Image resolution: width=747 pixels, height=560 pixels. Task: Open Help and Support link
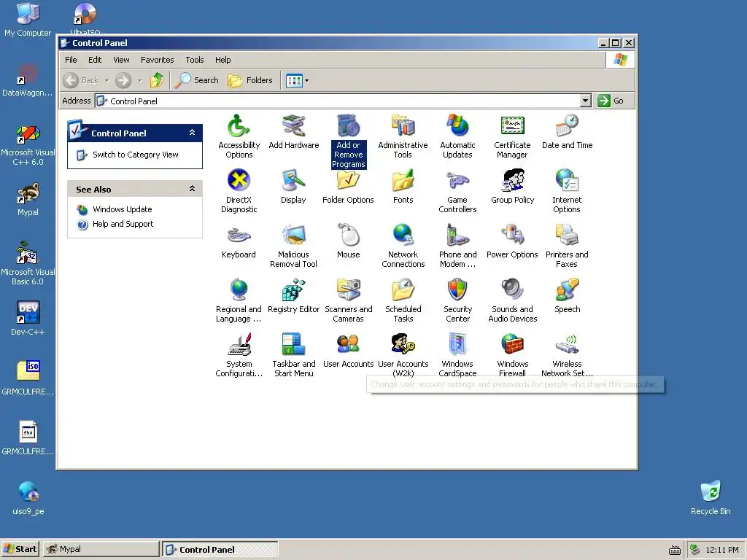click(123, 224)
